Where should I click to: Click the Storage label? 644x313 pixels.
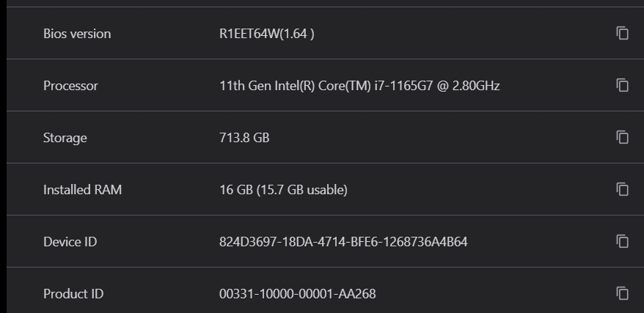(x=65, y=138)
